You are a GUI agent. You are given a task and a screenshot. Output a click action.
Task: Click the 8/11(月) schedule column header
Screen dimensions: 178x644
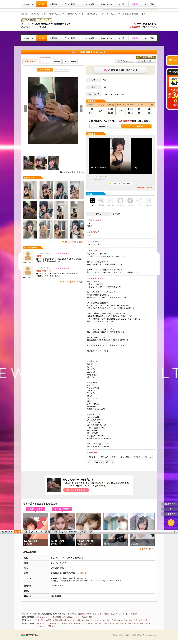[x=110, y=105]
